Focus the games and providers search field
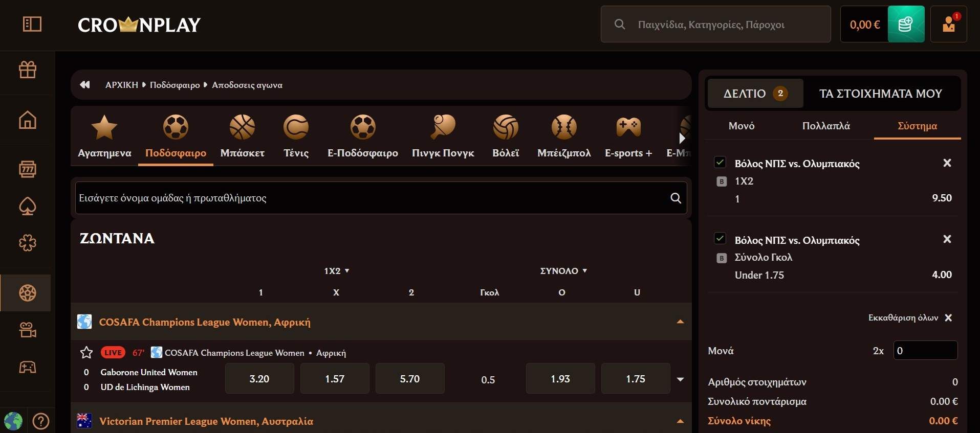Viewport: 980px width, 433px height. click(716, 24)
